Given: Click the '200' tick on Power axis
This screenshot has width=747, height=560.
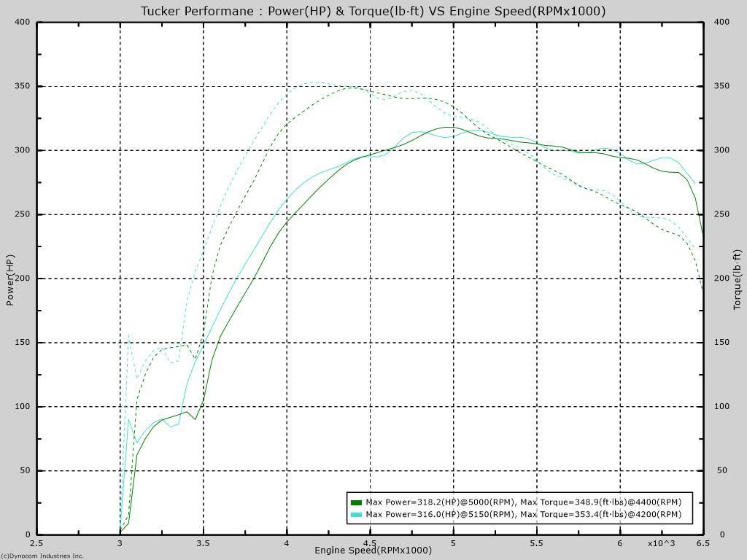Looking at the screenshot, I should (22, 278).
